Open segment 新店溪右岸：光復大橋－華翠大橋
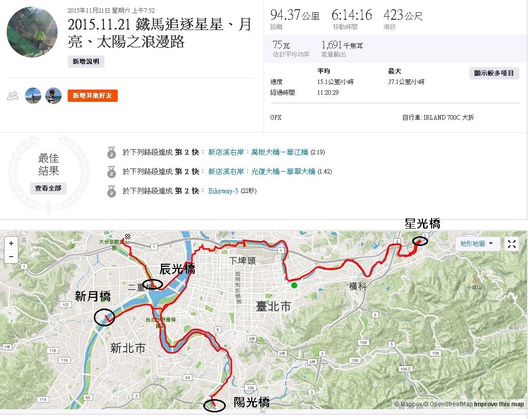The width and height of the screenshot is (532, 419). pyautogui.click(x=261, y=172)
